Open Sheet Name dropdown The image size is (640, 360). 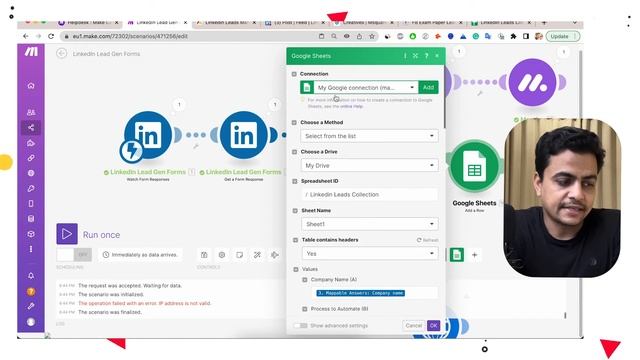370,224
